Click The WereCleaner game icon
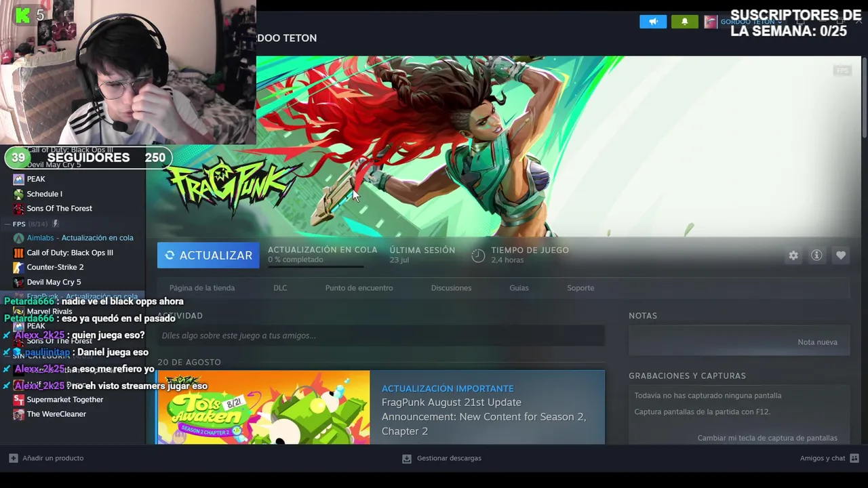 tap(19, 414)
